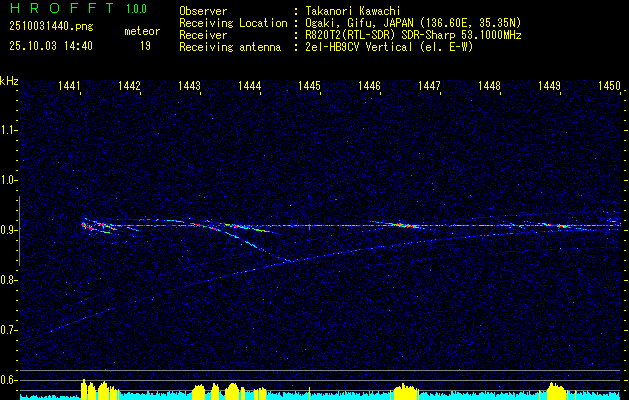
Task: Click frequency axis label 0.7
Action: 9,330
